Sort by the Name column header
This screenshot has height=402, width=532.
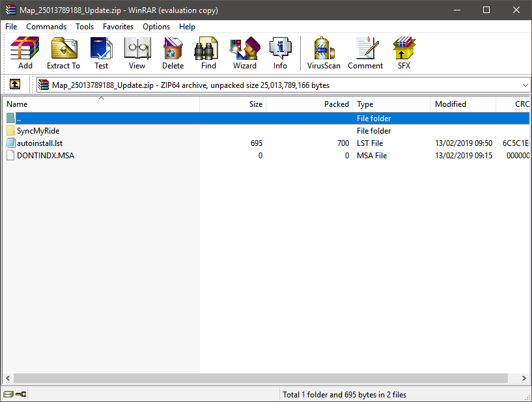[x=101, y=104]
